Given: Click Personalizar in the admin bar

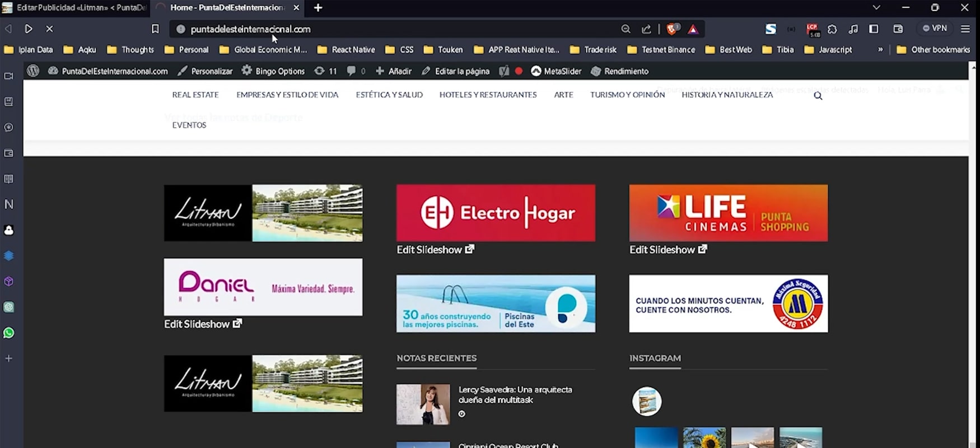Looking at the screenshot, I should [x=205, y=71].
